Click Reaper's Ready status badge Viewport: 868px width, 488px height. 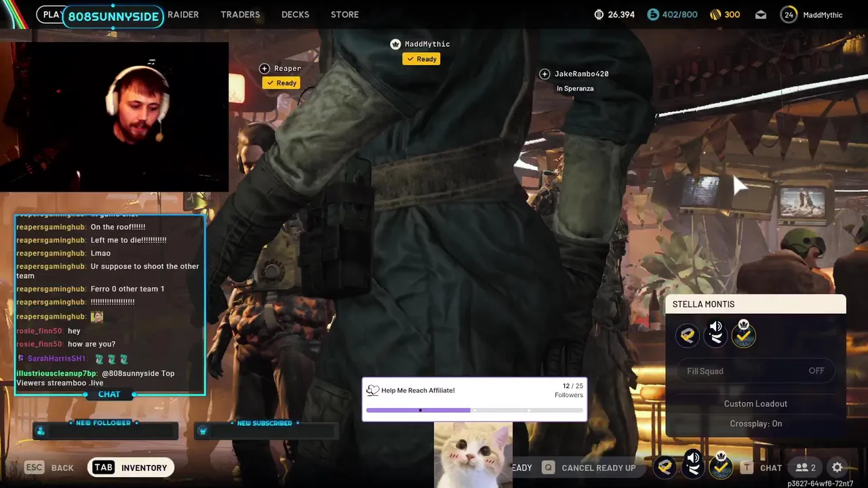point(281,83)
